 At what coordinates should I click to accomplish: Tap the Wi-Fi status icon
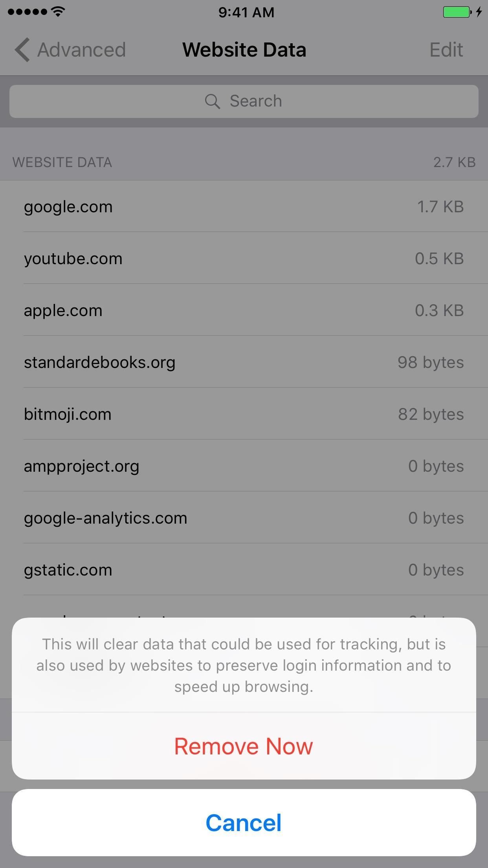pos(58,12)
